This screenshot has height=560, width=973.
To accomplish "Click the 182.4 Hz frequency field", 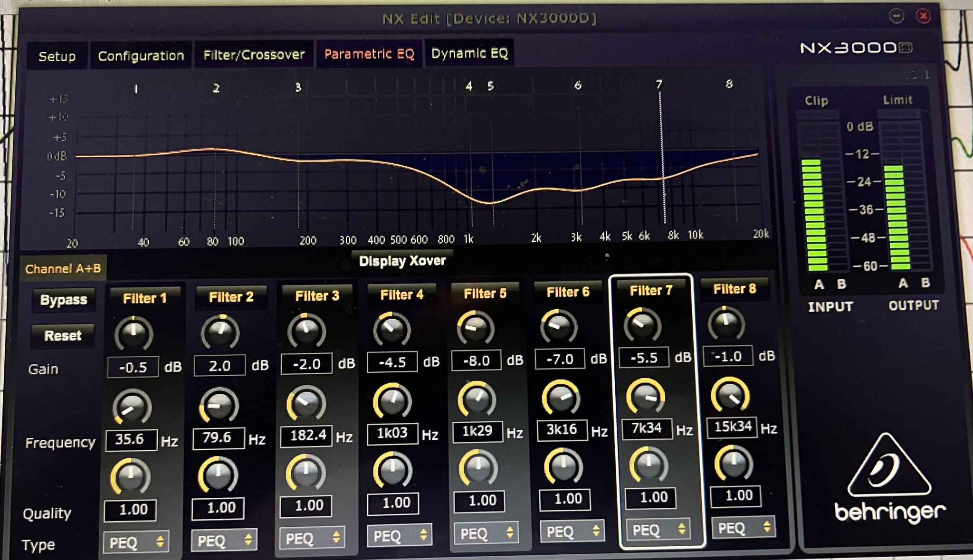I will (307, 435).
